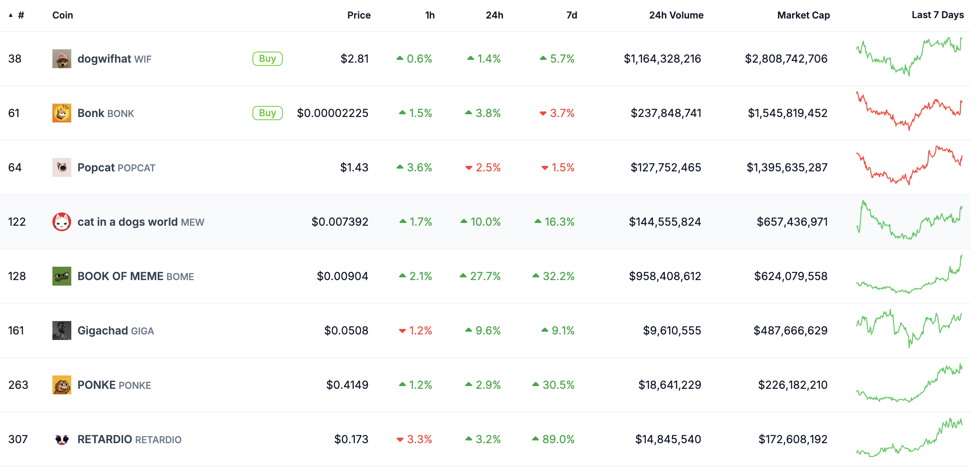Click the BOOK OF MEME logo
This screenshot has width=980, height=468.
click(x=62, y=276)
